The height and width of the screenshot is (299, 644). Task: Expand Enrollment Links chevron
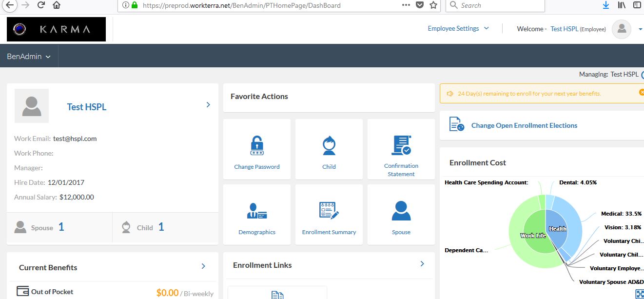tap(422, 264)
